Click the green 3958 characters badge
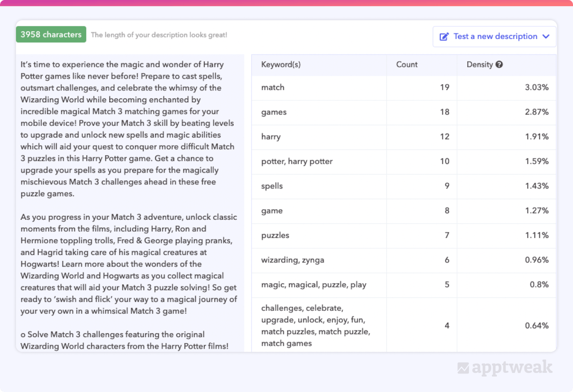This screenshot has width=573, height=392. (x=51, y=34)
